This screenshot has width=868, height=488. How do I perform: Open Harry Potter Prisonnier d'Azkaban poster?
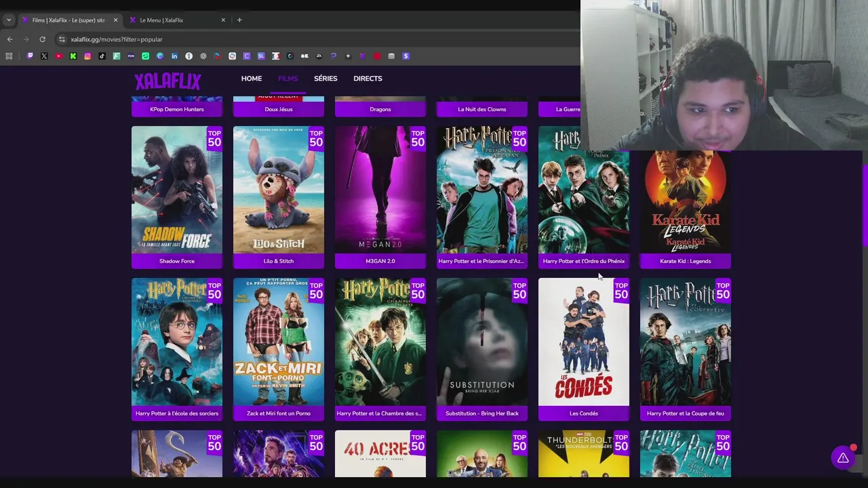click(482, 190)
